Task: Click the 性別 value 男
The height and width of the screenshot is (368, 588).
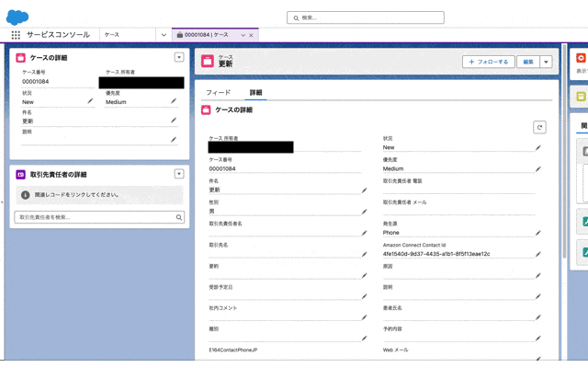Action: [212, 212]
